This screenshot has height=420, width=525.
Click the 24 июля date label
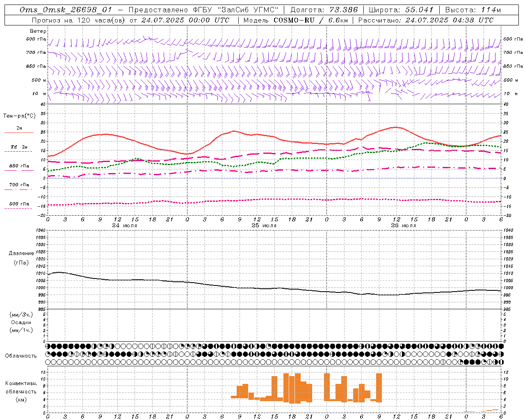coord(125,226)
